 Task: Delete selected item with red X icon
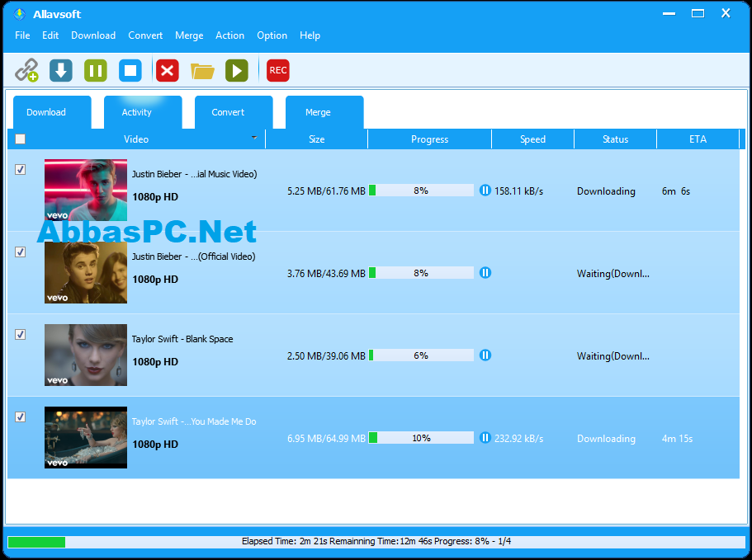[x=168, y=70]
